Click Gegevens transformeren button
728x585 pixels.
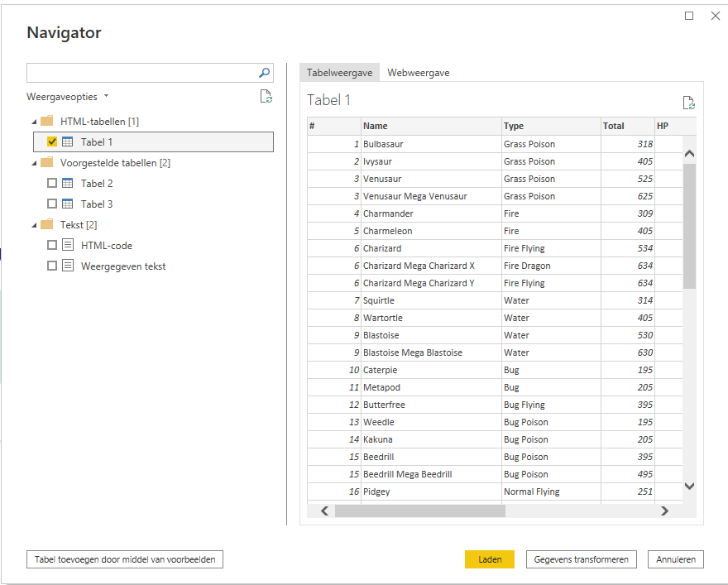coord(582,559)
